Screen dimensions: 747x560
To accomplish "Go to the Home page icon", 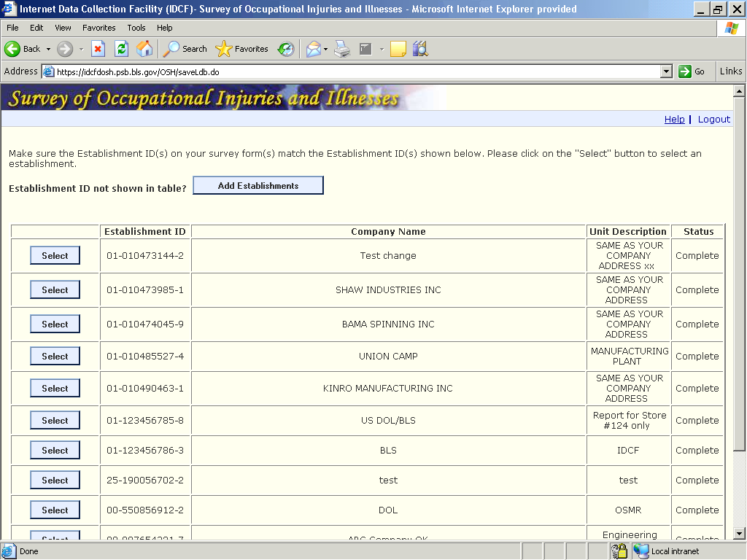I will (x=144, y=49).
